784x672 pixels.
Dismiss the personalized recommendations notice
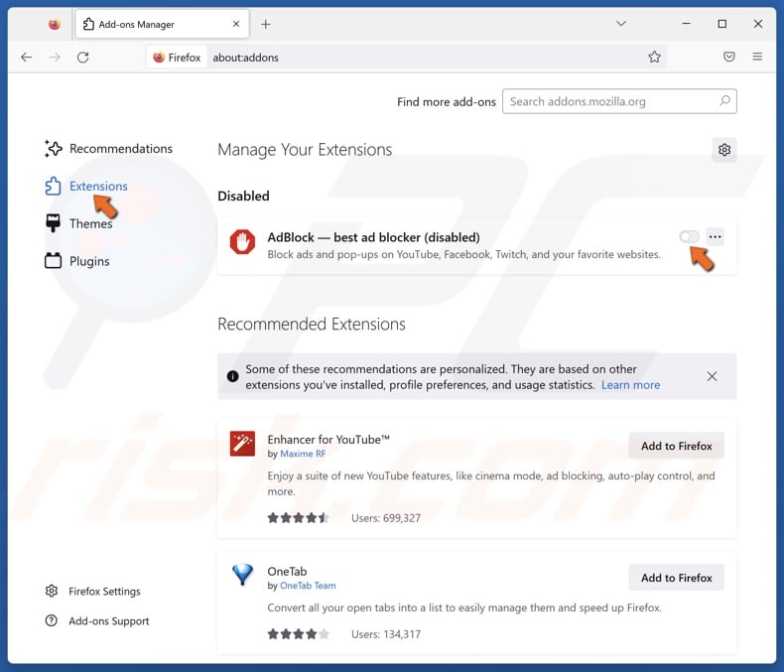(x=712, y=376)
